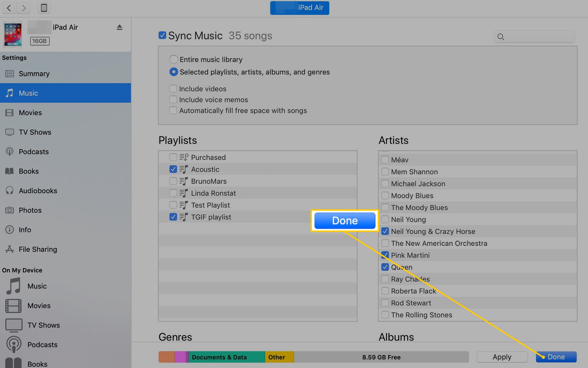Click the orange storage segment
This screenshot has width=588, height=368.
point(167,357)
